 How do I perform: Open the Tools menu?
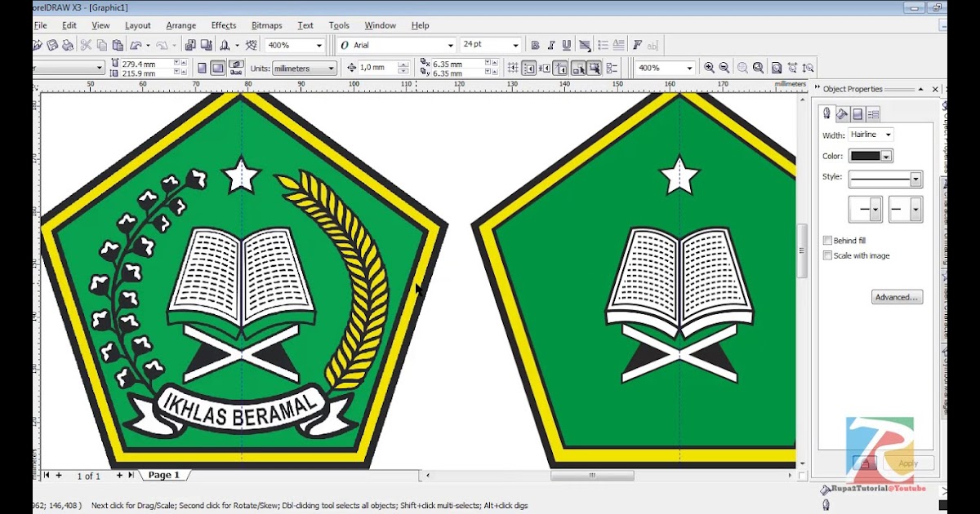339,25
